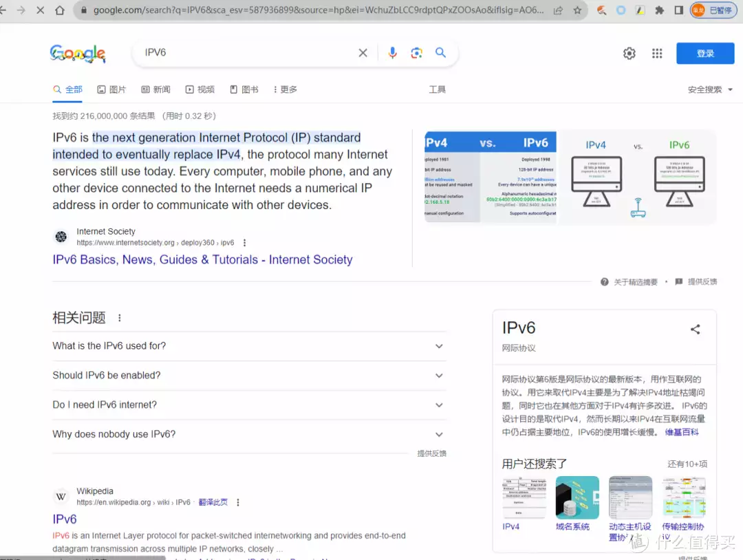Switch to 新闻 news tab
Image resolution: width=743 pixels, height=560 pixels.
[156, 89]
